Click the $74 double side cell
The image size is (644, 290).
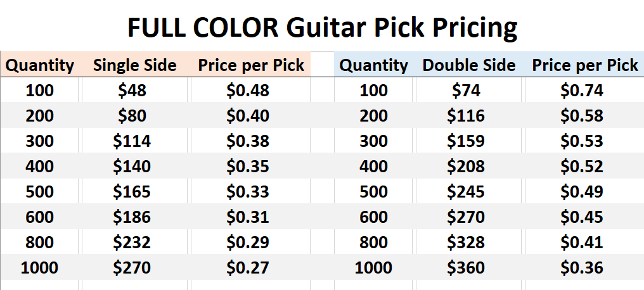click(466, 91)
